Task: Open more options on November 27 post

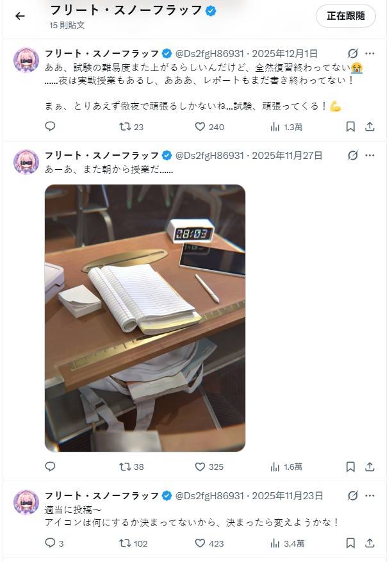Action: [370, 156]
